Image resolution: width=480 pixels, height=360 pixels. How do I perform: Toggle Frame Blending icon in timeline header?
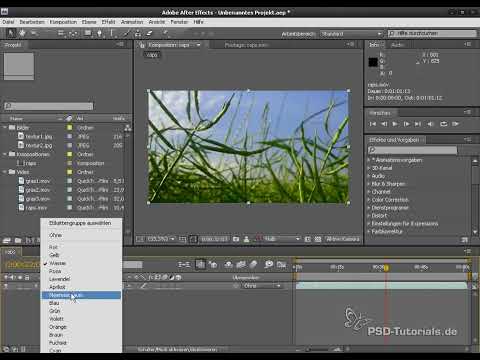coord(241,265)
